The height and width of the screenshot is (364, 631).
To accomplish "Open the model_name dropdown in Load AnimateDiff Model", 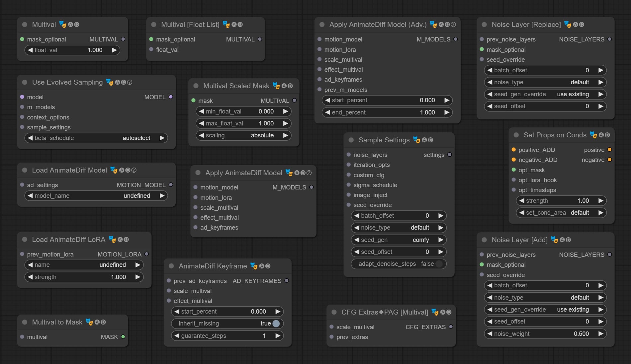I will click(96, 196).
